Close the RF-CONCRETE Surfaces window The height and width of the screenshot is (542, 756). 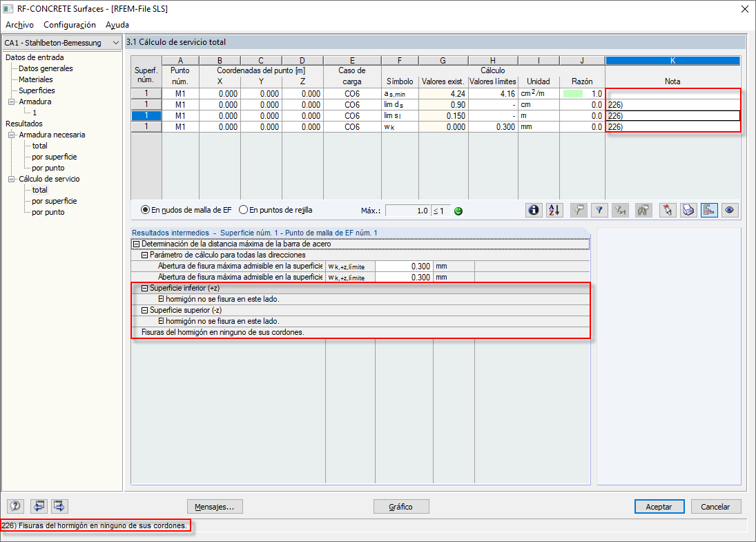coord(744,9)
